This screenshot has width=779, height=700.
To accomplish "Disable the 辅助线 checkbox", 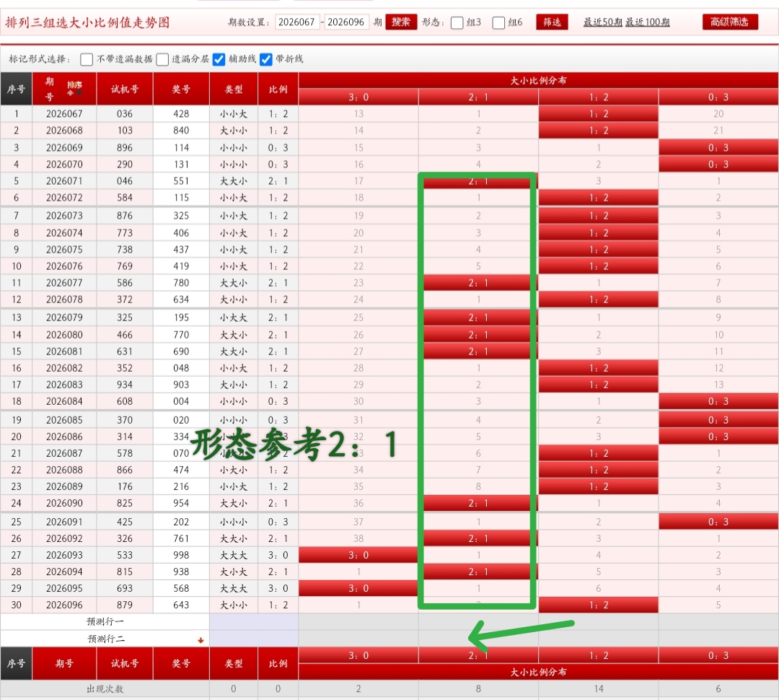I will 219,58.
